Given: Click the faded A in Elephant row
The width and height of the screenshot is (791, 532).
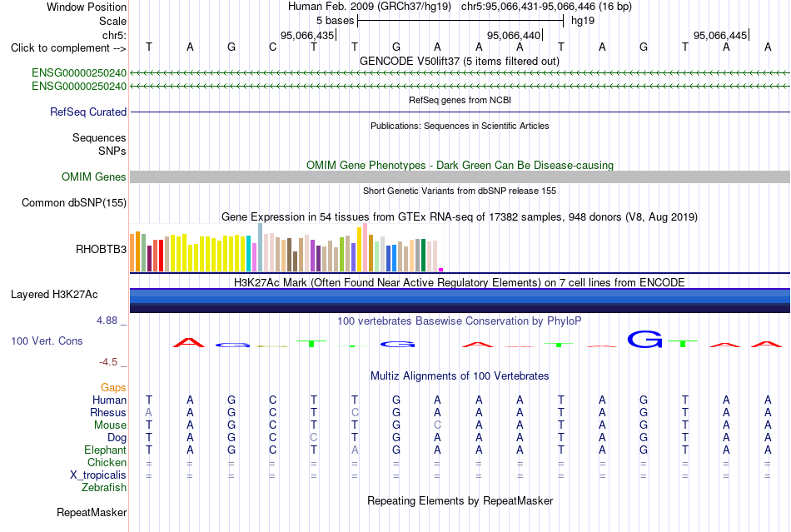Looking at the screenshot, I should 356,450.
